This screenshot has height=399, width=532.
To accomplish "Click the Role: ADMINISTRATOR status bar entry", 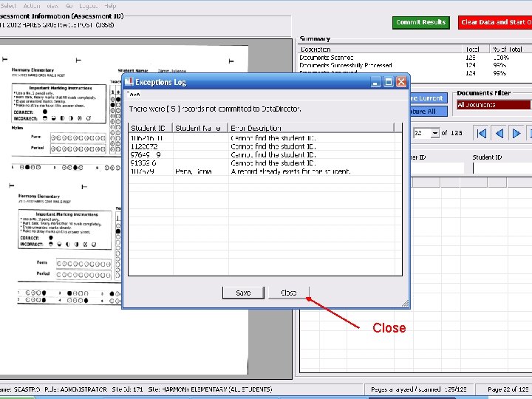I will tap(76, 389).
